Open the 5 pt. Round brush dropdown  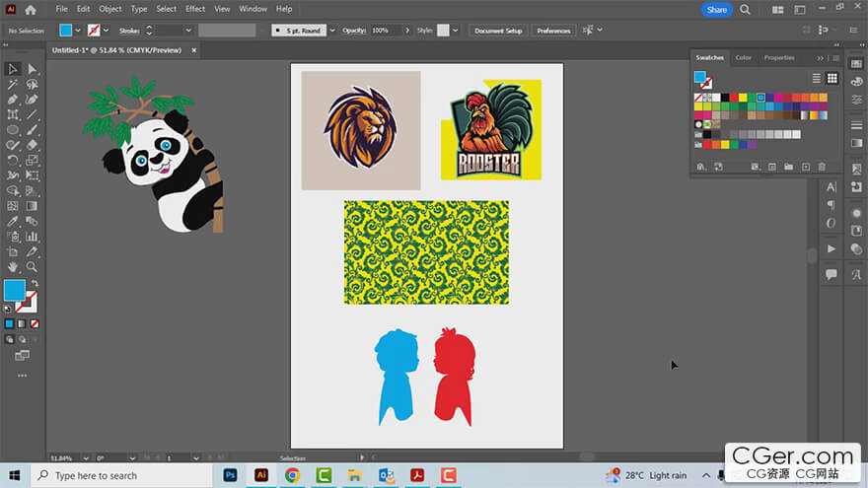(329, 31)
